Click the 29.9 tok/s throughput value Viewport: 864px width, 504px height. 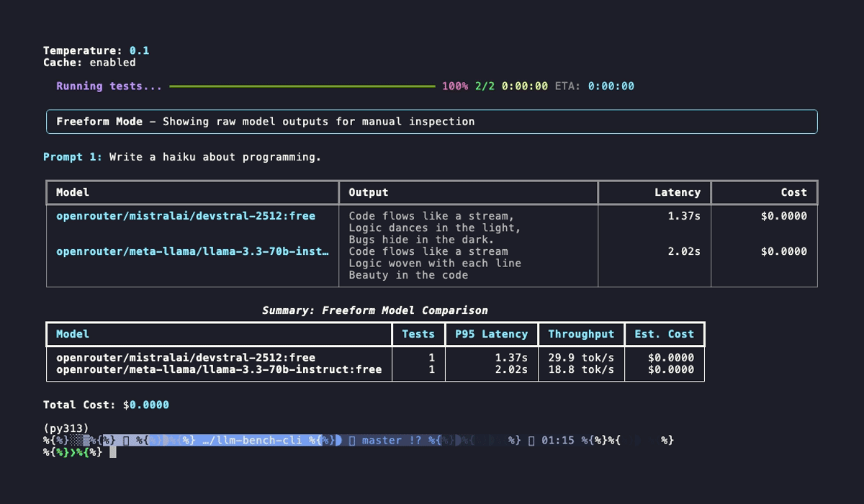581,357
